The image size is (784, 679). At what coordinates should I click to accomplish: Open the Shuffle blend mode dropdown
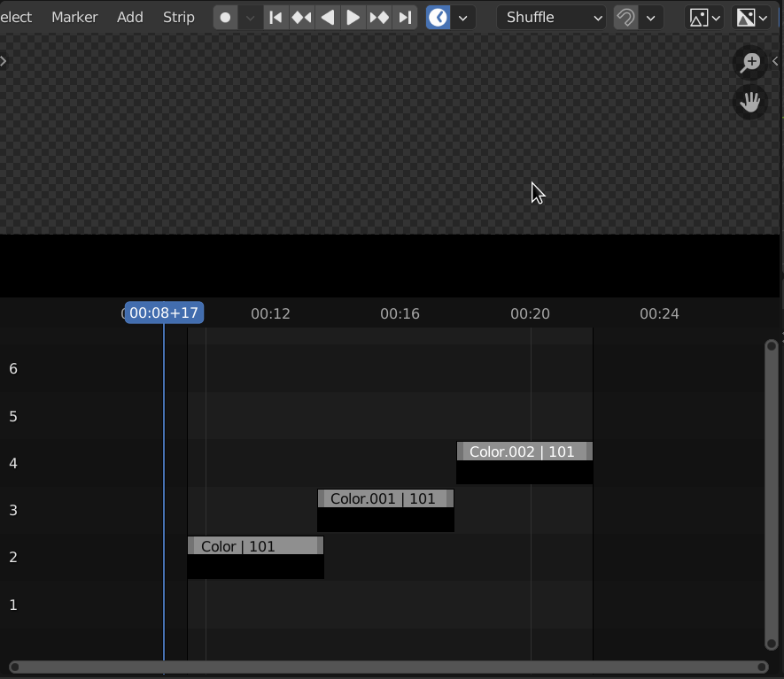tap(549, 17)
